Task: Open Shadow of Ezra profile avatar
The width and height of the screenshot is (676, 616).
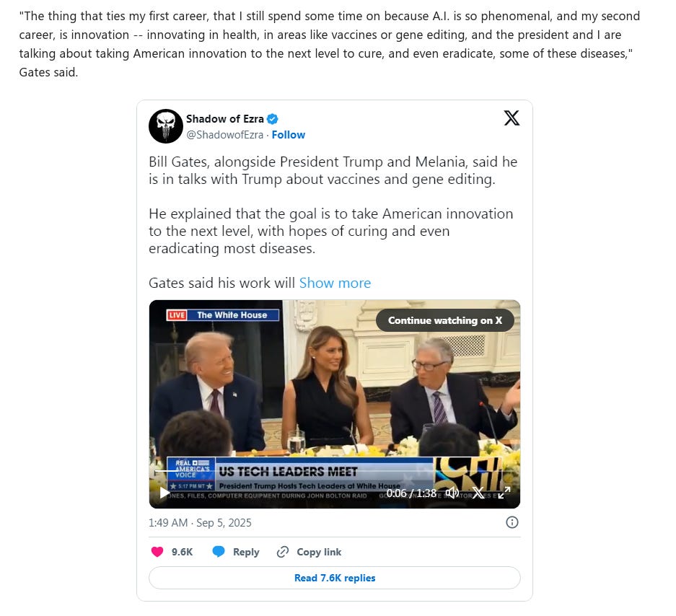Action: (166, 126)
